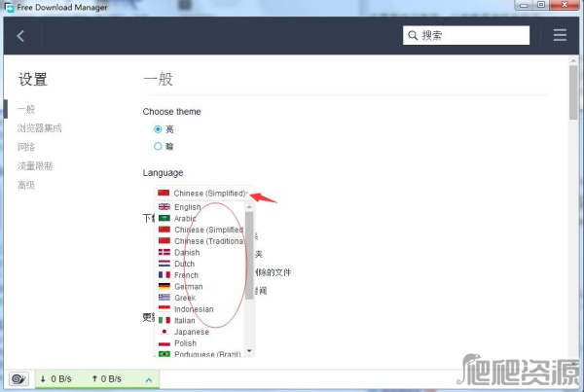Open the 一般 settings section

26,109
